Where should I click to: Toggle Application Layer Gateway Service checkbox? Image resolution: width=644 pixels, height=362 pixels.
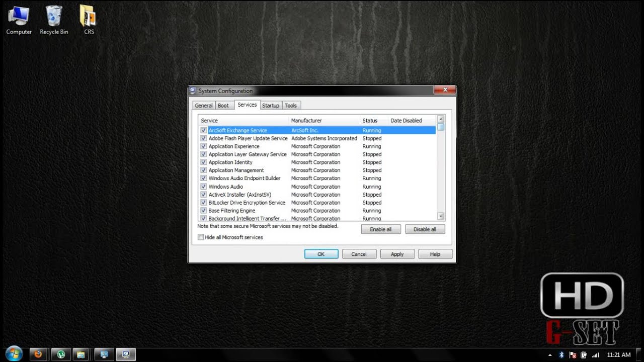(204, 154)
